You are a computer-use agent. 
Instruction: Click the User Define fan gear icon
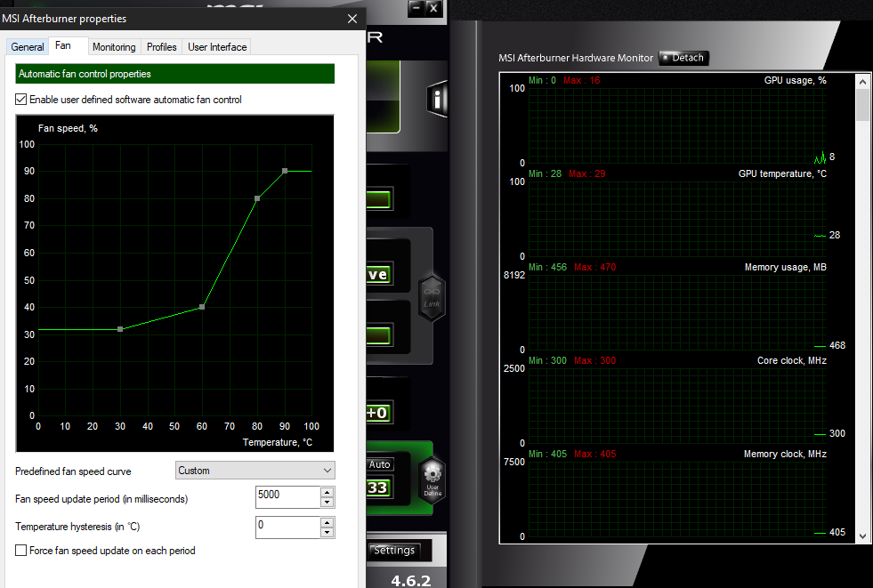(432, 480)
